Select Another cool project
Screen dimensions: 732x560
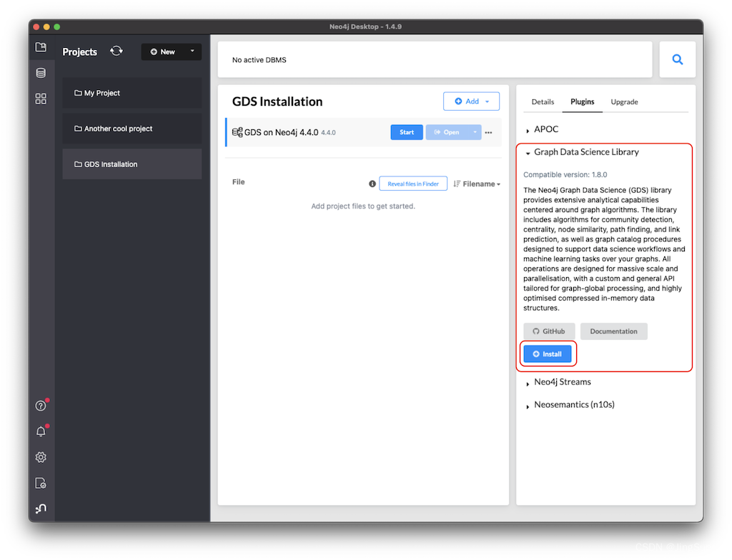click(132, 129)
